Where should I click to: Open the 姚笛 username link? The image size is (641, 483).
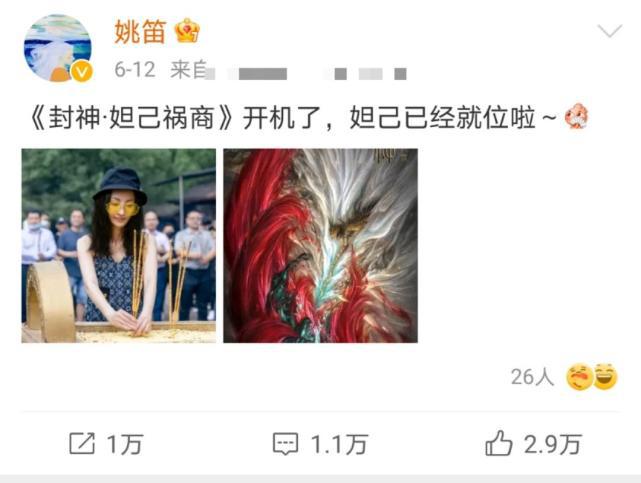[x=140, y=31]
